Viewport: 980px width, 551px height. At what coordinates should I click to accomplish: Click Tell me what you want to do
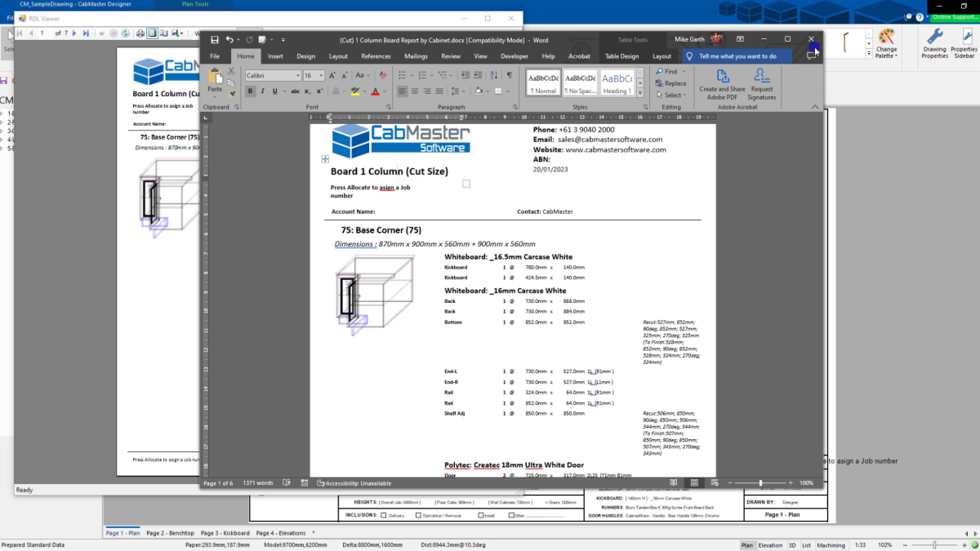click(x=737, y=56)
